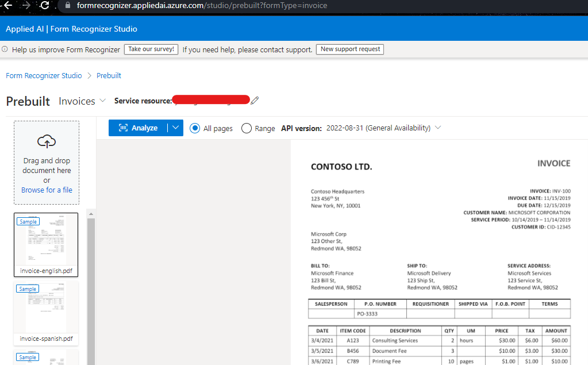This screenshot has height=365, width=588.
Task: Click the SHIP TO: label
Action: tap(417, 266)
